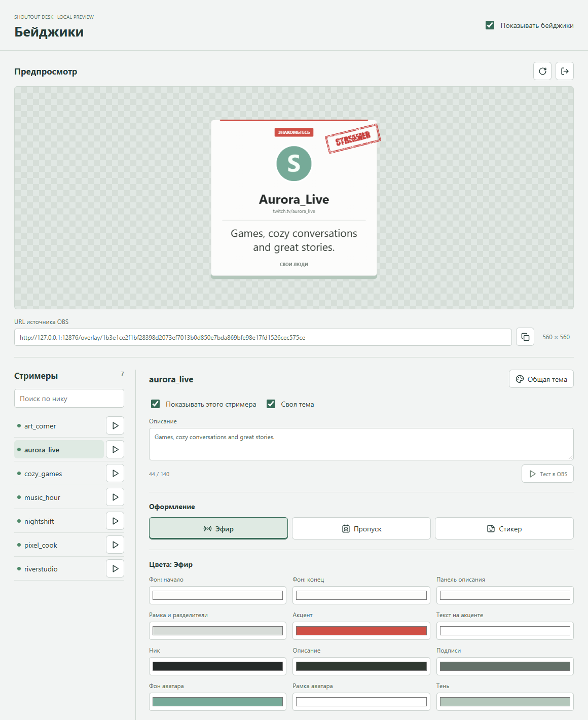Switch to the Пропуск design style
588x720 pixels.
tap(361, 528)
